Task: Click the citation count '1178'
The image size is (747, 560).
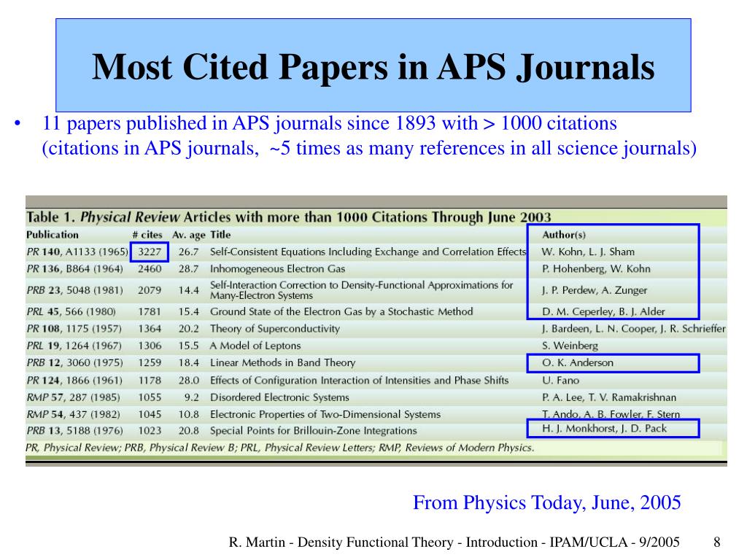Action: (150, 380)
